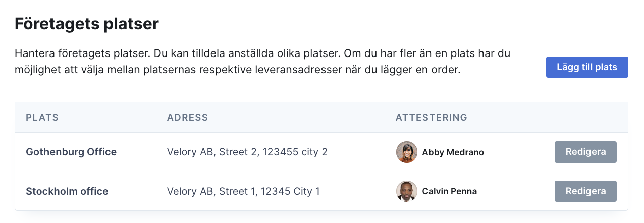Screen dimensions: 644x223
Task: Click Abby Medrano's avatar photo
Action: tap(407, 152)
